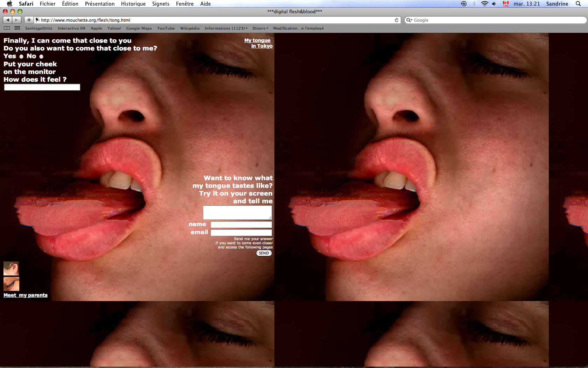Image resolution: width=588 pixels, height=368 pixels.
Task: Expand the Informations (1123) bookmark folder
Action: [226, 28]
